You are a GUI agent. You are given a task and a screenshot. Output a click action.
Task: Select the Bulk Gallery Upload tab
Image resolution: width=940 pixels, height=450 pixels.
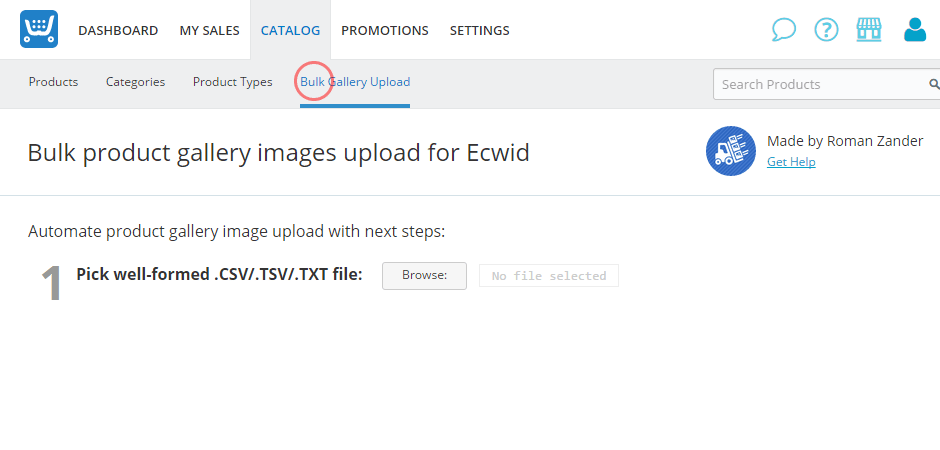[x=355, y=82]
